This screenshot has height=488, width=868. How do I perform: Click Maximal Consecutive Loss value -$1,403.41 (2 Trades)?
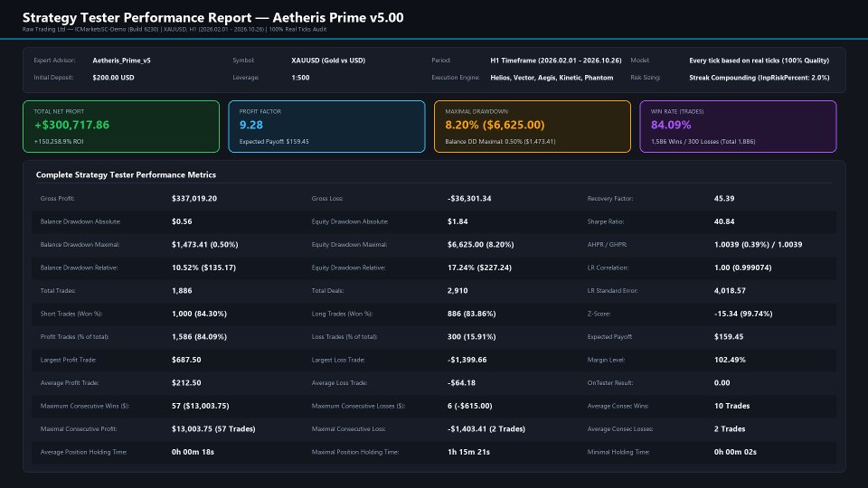486,428
